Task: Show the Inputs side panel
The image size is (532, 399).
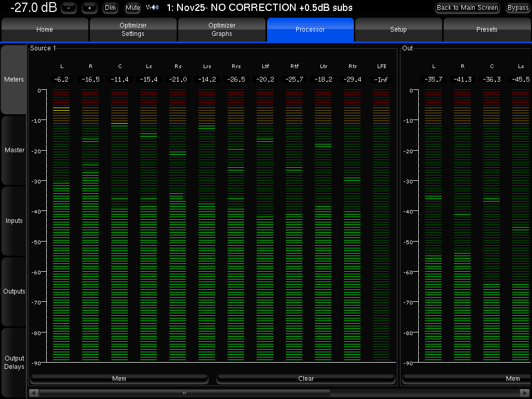Action: [x=14, y=221]
